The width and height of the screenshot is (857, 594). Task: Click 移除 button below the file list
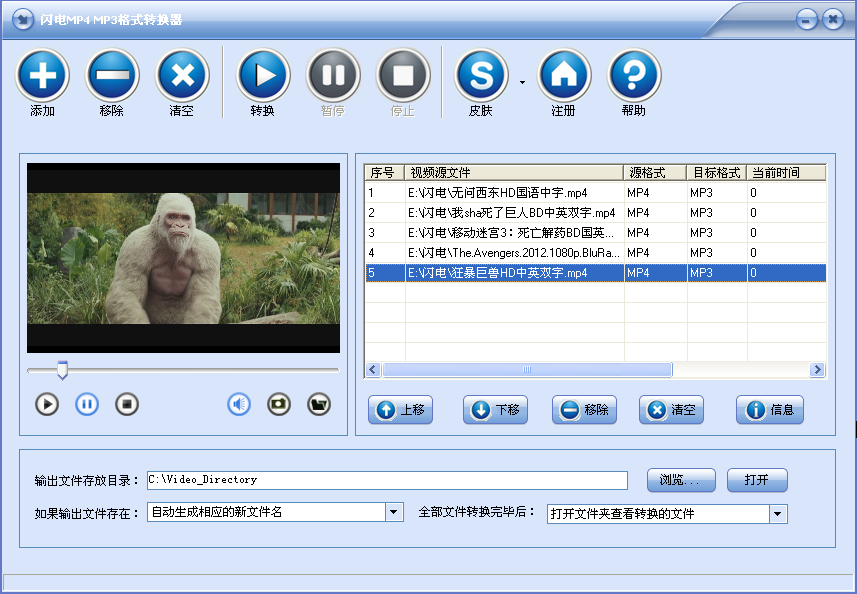pyautogui.click(x=584, y=410)
